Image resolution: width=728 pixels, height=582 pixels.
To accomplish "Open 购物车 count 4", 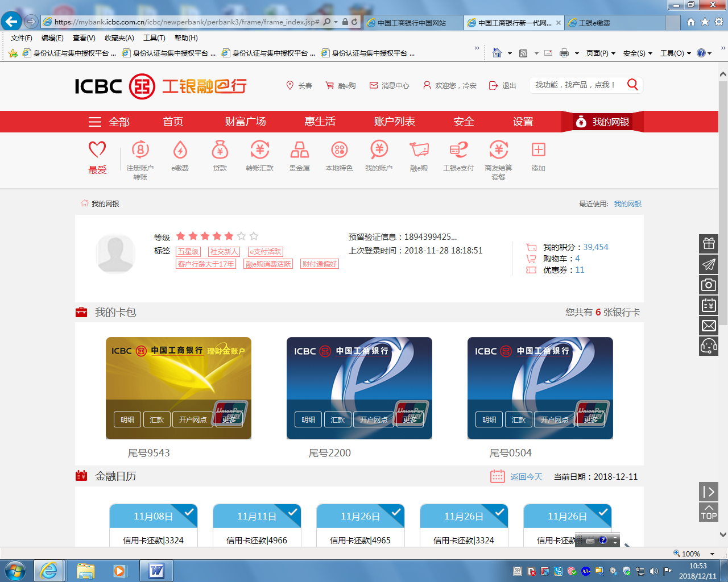I will click(577, 259).
